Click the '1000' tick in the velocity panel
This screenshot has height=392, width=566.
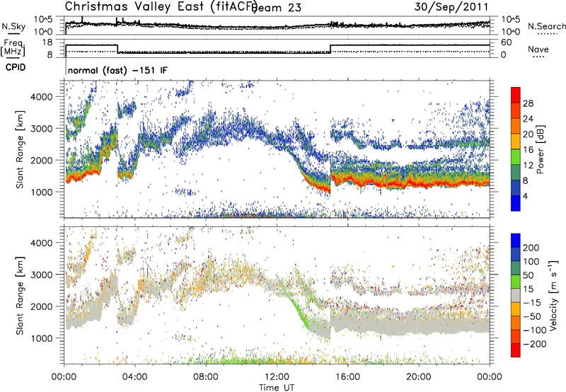[x=41, y=338]
